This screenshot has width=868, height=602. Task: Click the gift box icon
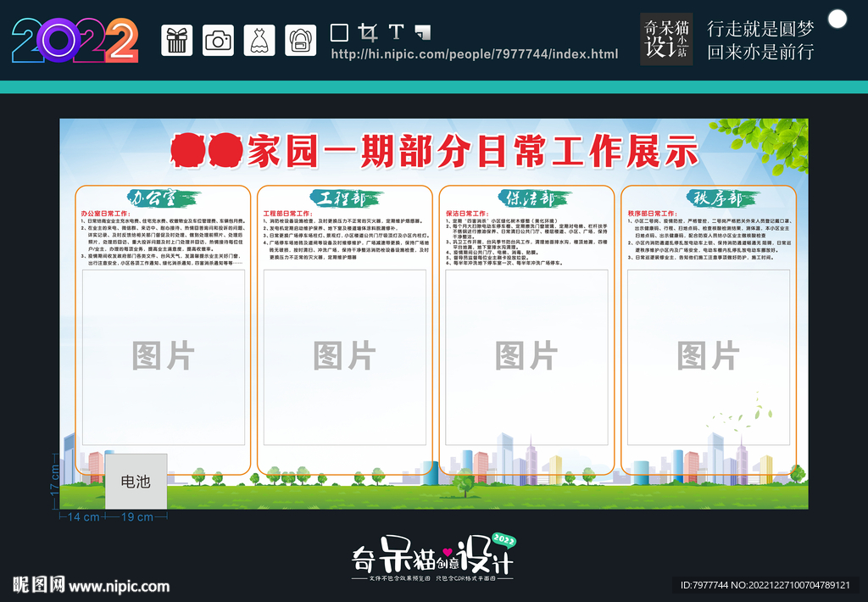(176, 41)
